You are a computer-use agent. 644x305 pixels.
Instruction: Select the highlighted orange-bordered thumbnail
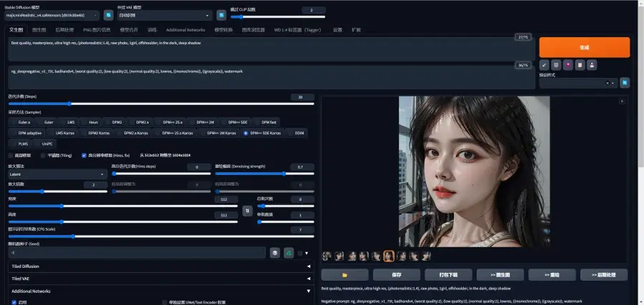389,256
